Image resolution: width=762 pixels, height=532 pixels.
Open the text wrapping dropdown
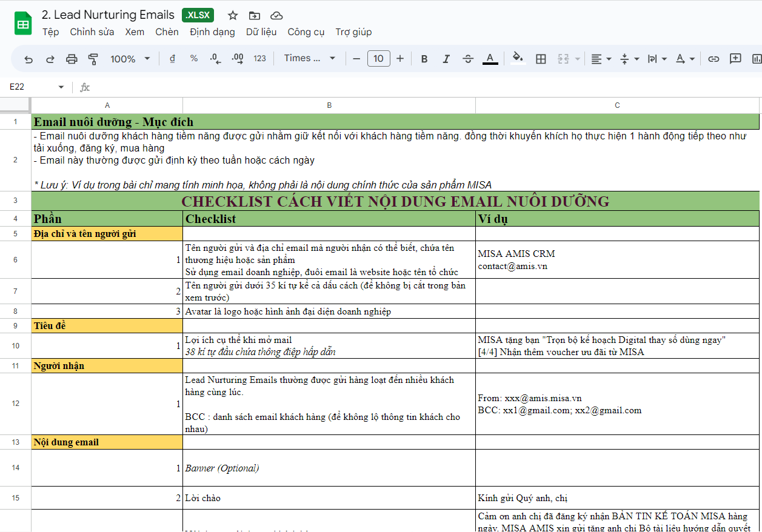tap(657, 59)
